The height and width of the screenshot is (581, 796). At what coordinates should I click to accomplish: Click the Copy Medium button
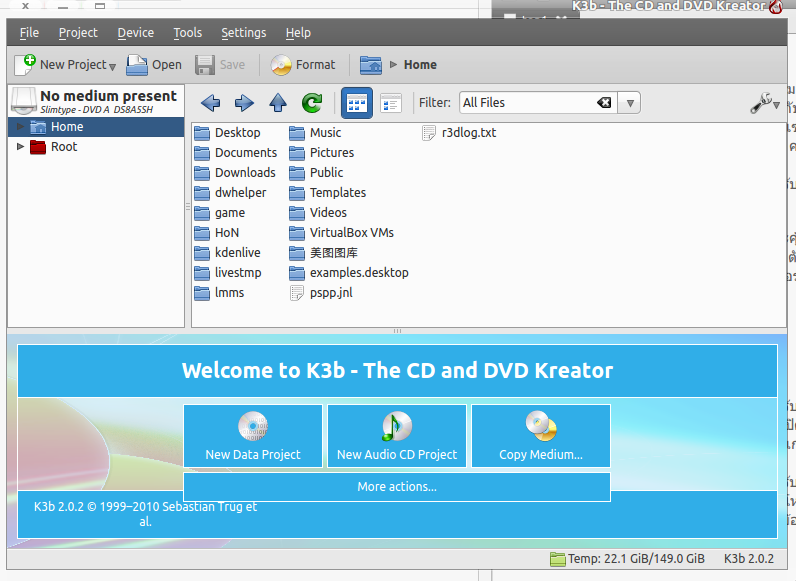tap(541, 436)
